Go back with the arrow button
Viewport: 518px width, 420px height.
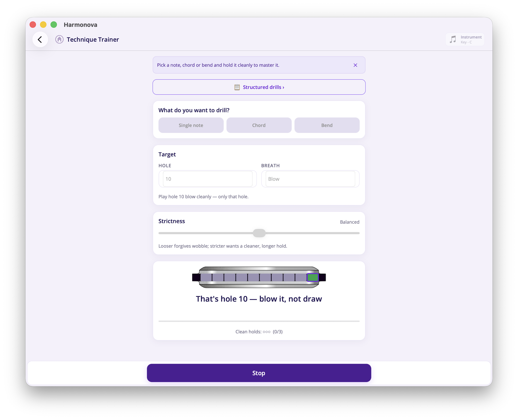40,39
